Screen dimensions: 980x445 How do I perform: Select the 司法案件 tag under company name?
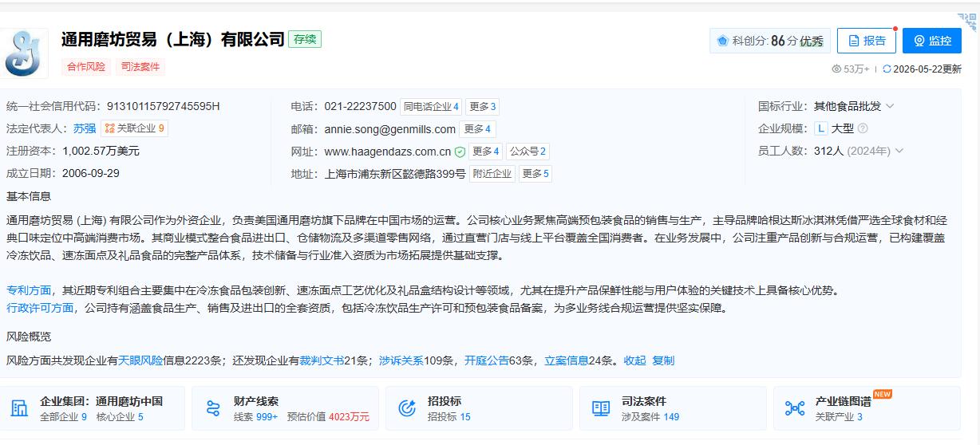point(140,67)
